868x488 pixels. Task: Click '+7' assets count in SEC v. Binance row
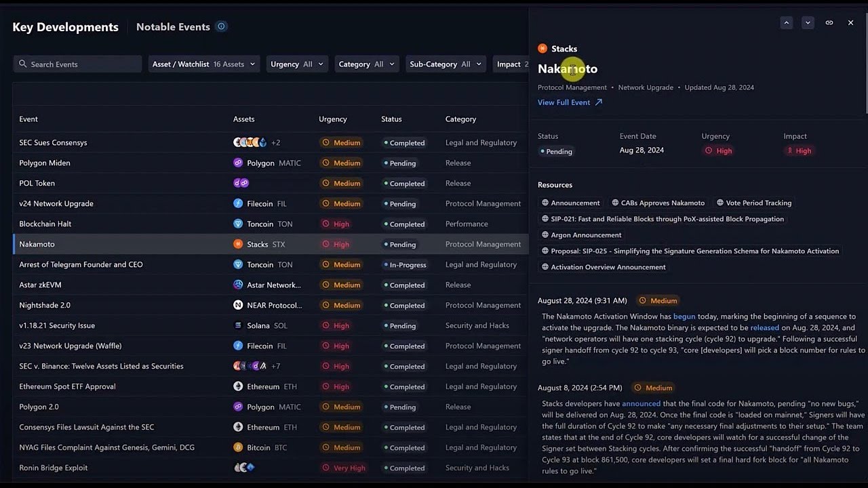click(276, 366)
